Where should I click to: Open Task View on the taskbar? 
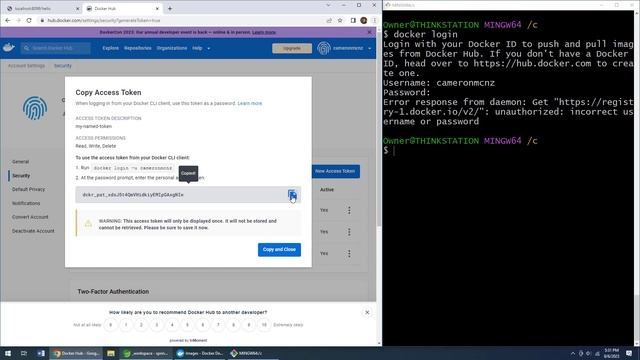pos(24,353)
